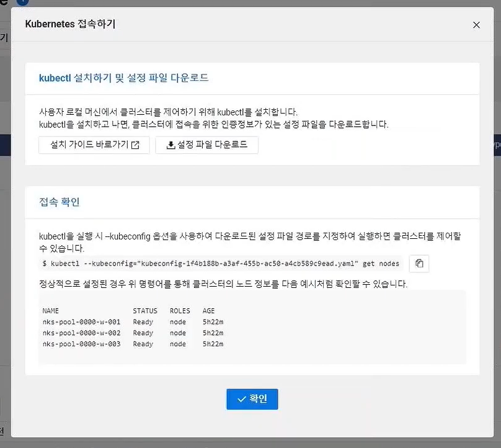Confirm with the 확인 button
This screenshot has width=501, height=448.
(x=252, y=399)
